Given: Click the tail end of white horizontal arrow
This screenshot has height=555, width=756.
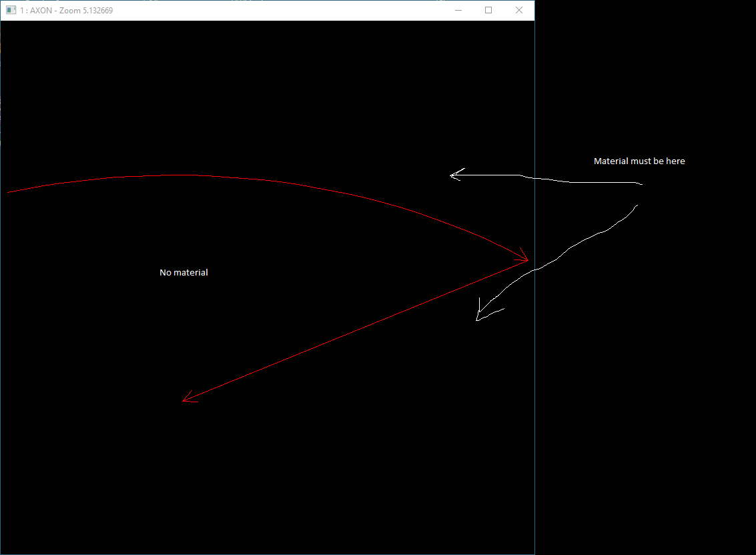Looking at the screenshot, I should (641, 184).
